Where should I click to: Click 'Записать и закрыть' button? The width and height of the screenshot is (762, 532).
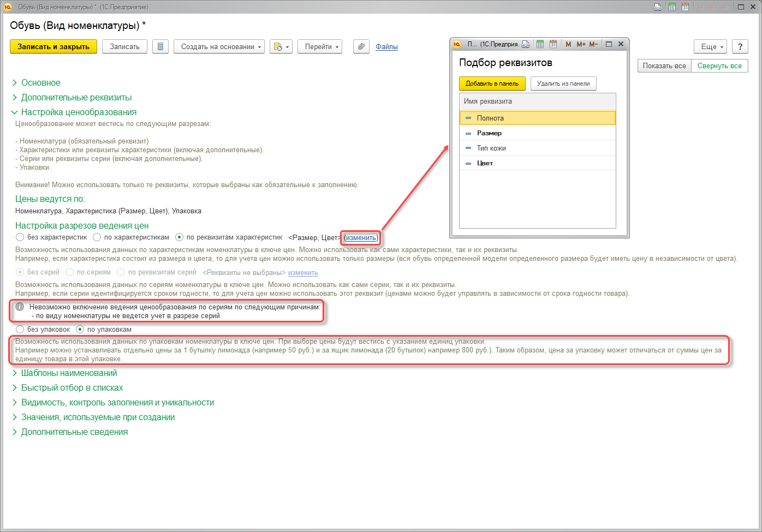click(x=53, y=47)
